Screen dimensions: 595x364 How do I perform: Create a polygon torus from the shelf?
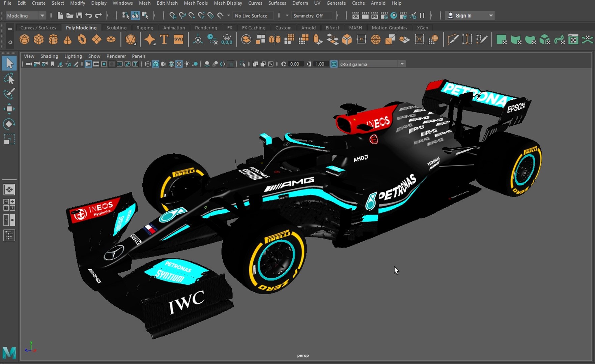82,40
